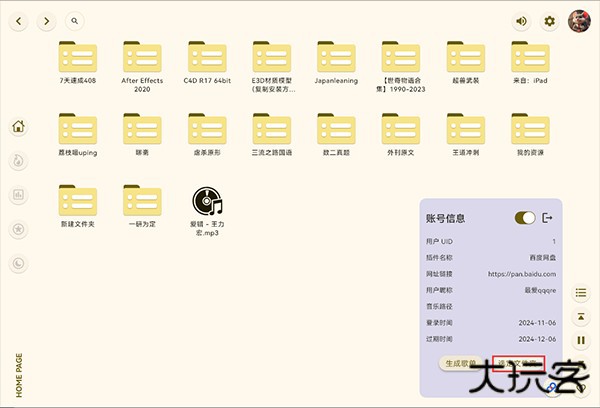
Task: Go forward using the right arrow button
Action: click(46, 21)
